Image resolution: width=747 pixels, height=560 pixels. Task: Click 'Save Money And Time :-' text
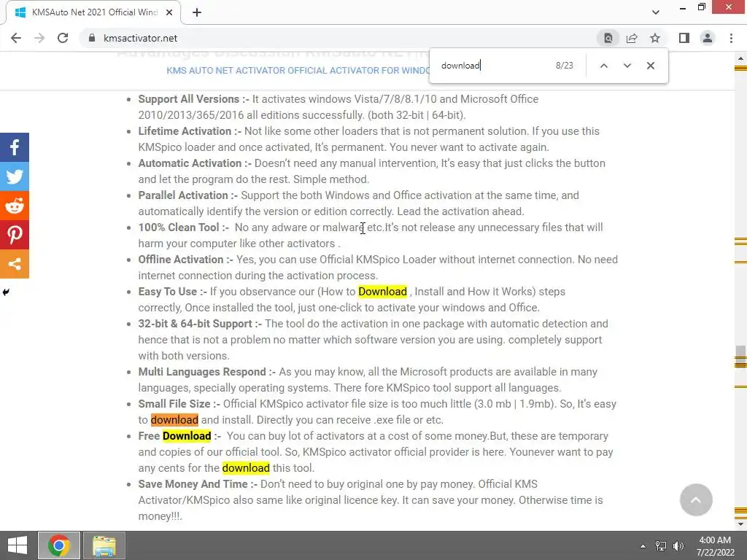pyautogui.click(x=198, y=484)
